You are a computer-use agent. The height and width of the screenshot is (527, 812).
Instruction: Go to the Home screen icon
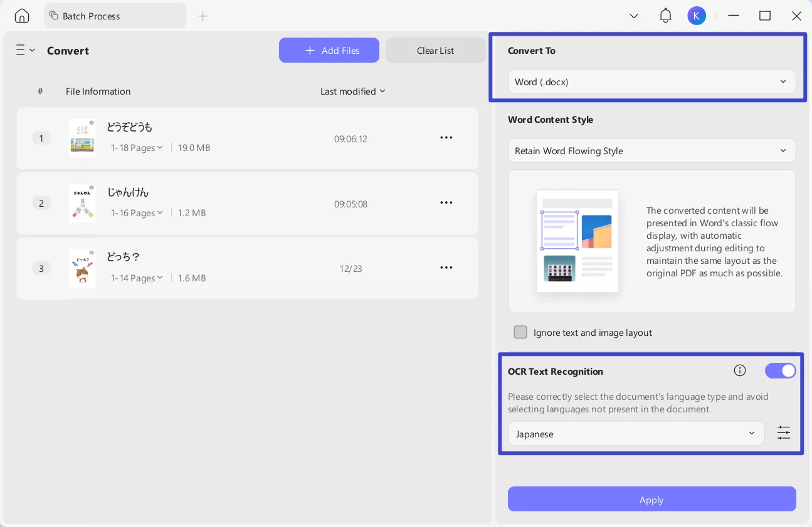click(22, 16)
